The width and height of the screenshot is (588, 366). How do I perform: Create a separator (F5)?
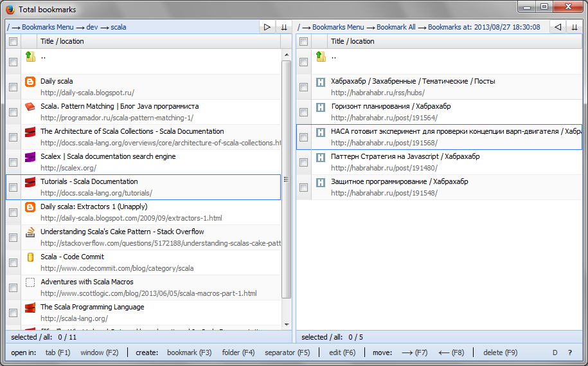(x=287, y=352)
